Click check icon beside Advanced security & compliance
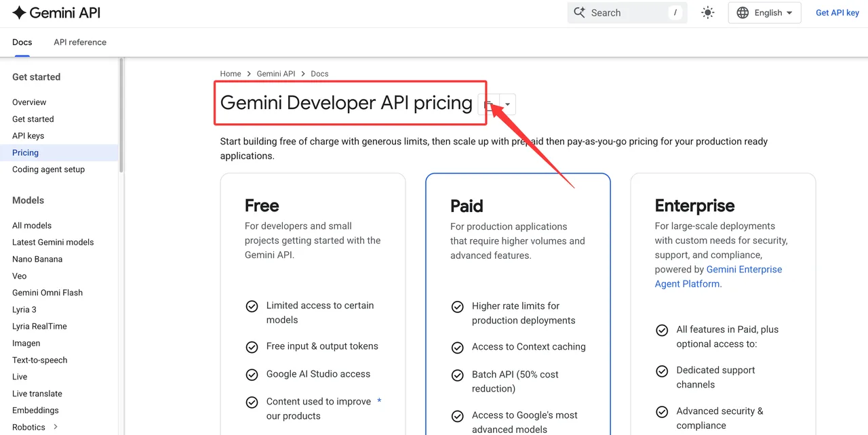Image resolution: width=868 pixels, height=435 pixels. tap(662, 412)
